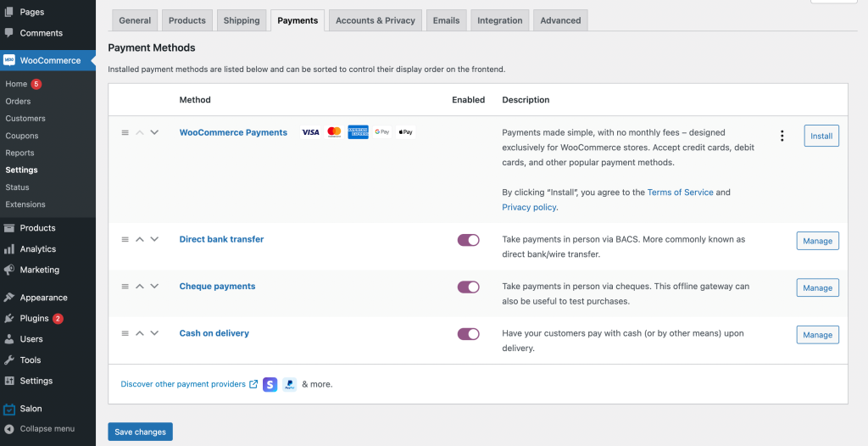This screenshot has height=446, width=868.
Task: Click the sidebar Settings sliders icon
Action: point(8,381)
